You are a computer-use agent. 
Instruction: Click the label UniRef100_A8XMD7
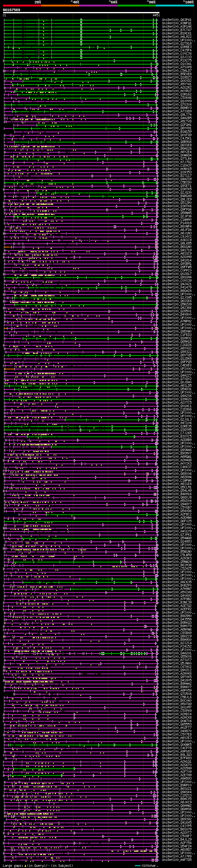pyautogui.click(x=177, y=850)
